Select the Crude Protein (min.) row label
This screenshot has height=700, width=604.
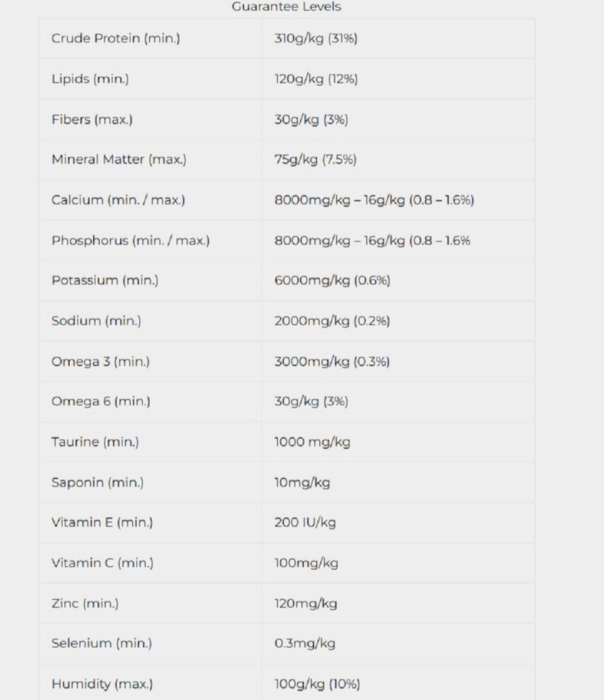click(x=116, y=38)
